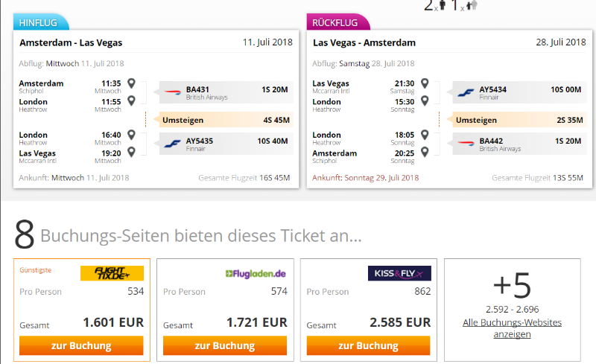The height and width of the screenshot is (364, 596).
Task: Book via FlightTix for 1.601 EUR
Action: click(81, 345)
